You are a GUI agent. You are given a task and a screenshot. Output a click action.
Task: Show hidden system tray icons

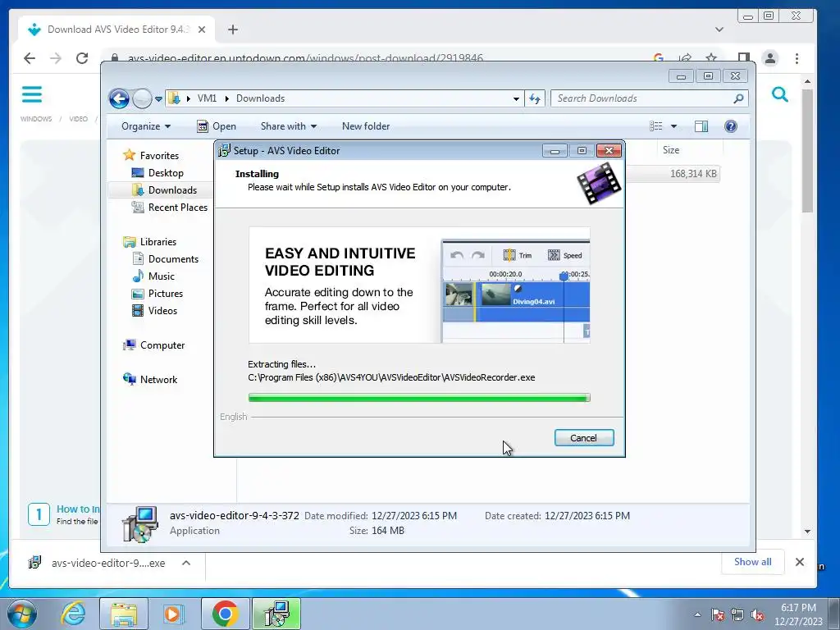pos(697,614)
